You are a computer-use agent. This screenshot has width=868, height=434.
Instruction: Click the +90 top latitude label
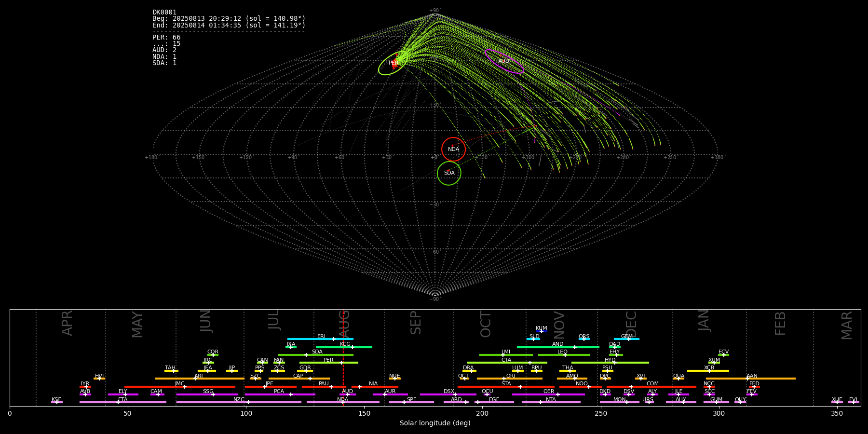[x=435, y=11]
